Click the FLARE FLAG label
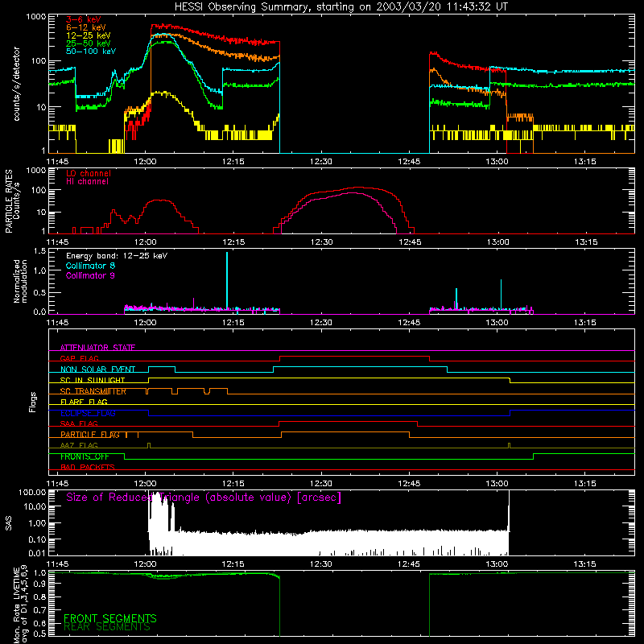The width and height of the screenshot is (644, 644). click(x=84, y=402)
